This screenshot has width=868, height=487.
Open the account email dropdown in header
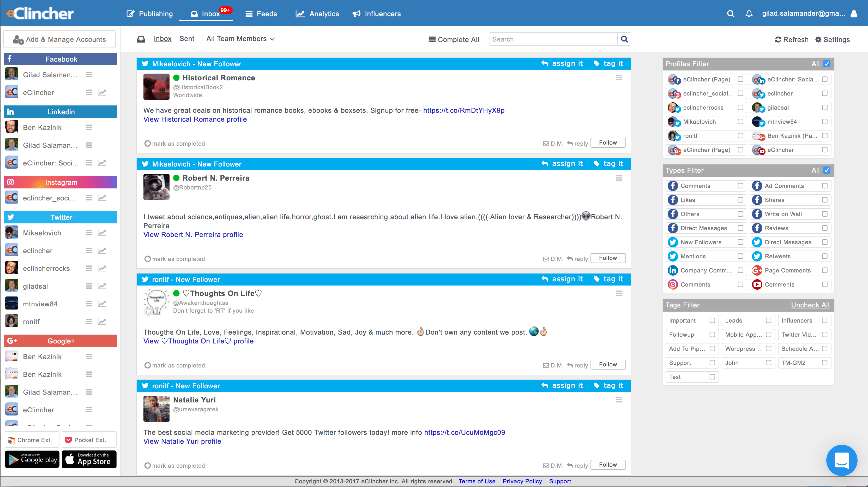pyautogui.click(x=803, y=14)
